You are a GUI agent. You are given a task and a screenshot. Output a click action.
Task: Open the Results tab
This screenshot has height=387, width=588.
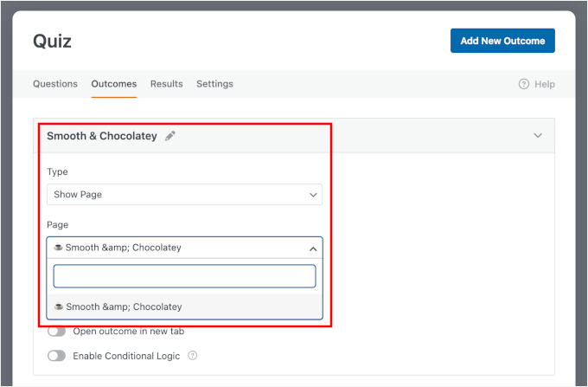166,84
